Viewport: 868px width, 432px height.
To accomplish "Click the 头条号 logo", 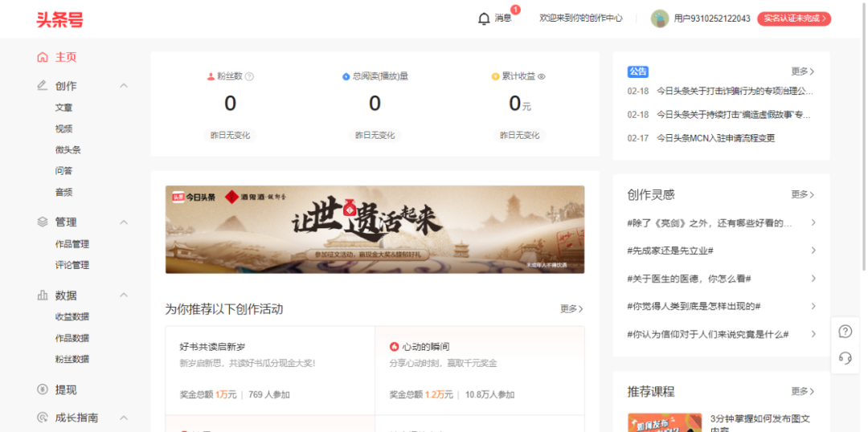I will [59, 19].
